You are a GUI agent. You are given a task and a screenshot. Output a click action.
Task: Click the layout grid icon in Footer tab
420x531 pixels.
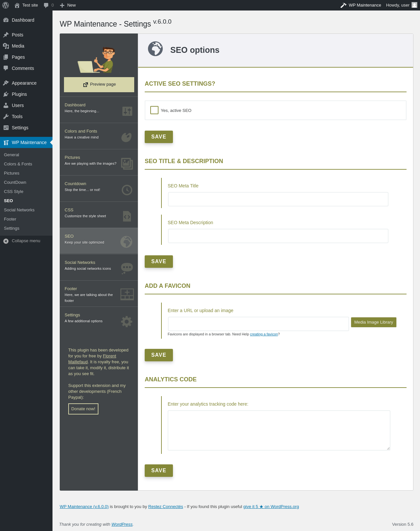[x=127, y=294]
